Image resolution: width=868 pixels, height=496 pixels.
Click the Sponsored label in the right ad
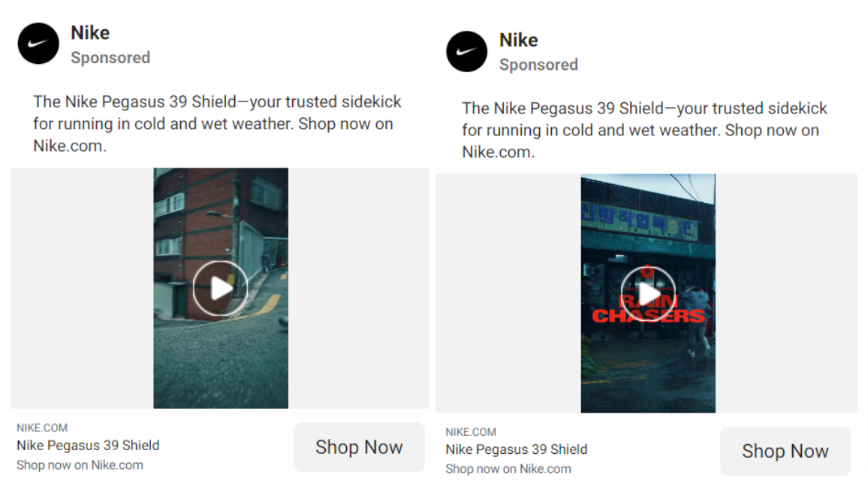tap(538, 65)
